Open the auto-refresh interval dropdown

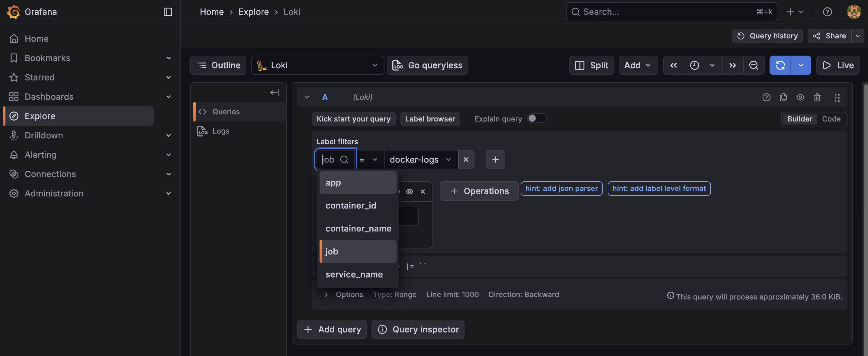801,65
